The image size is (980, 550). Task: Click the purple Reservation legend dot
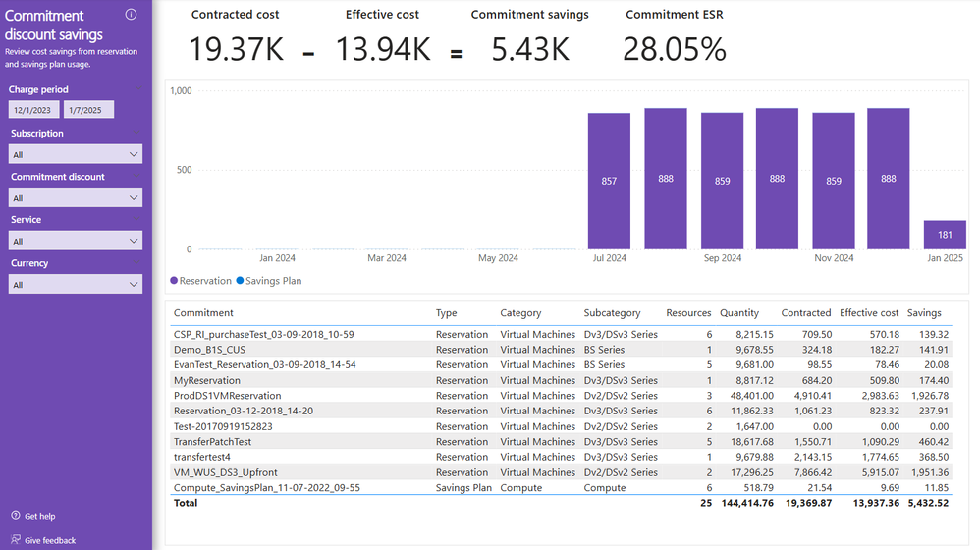click(174, 281)
